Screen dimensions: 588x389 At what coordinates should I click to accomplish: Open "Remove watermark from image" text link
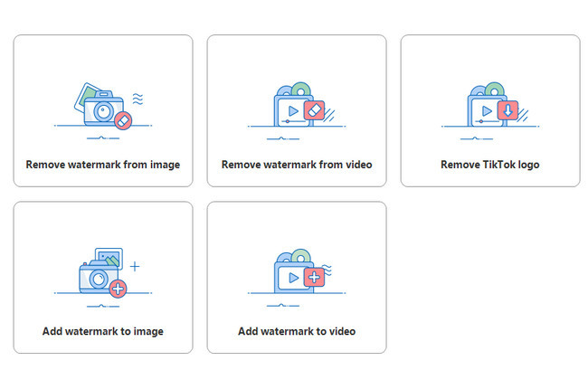click(103, 165)
